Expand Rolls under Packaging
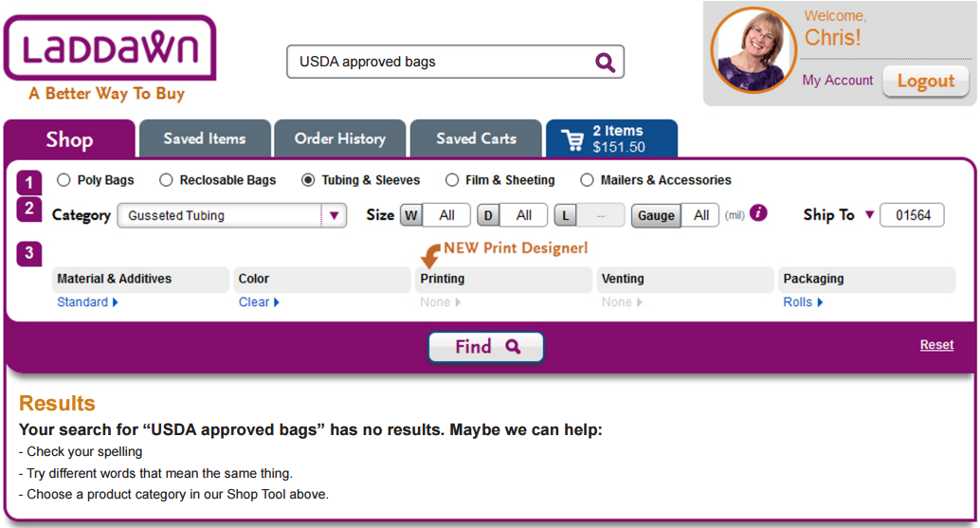 (x=803, y=301)
